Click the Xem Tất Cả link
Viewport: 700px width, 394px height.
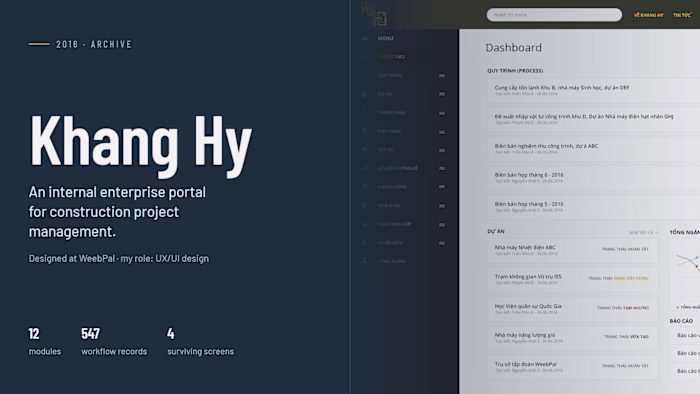pos(643,232)
